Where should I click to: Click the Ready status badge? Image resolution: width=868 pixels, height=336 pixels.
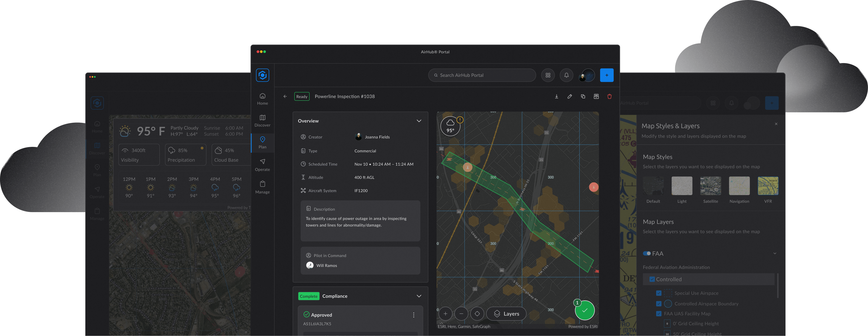coord(301,96)
